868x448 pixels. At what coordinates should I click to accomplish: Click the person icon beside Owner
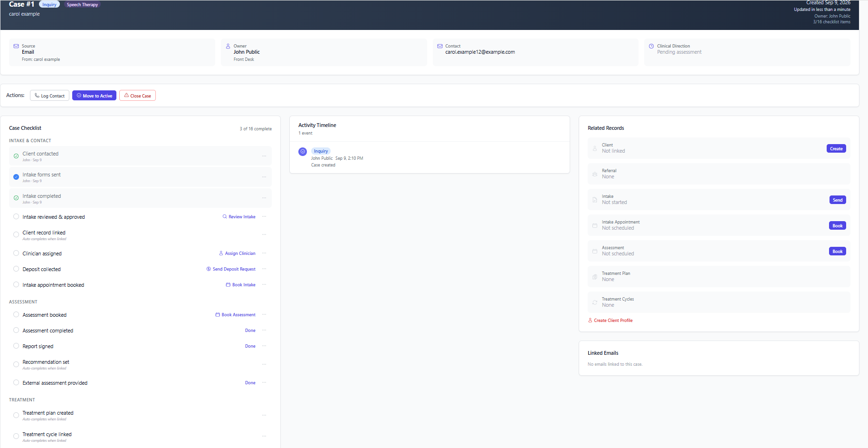pos(228,46)
